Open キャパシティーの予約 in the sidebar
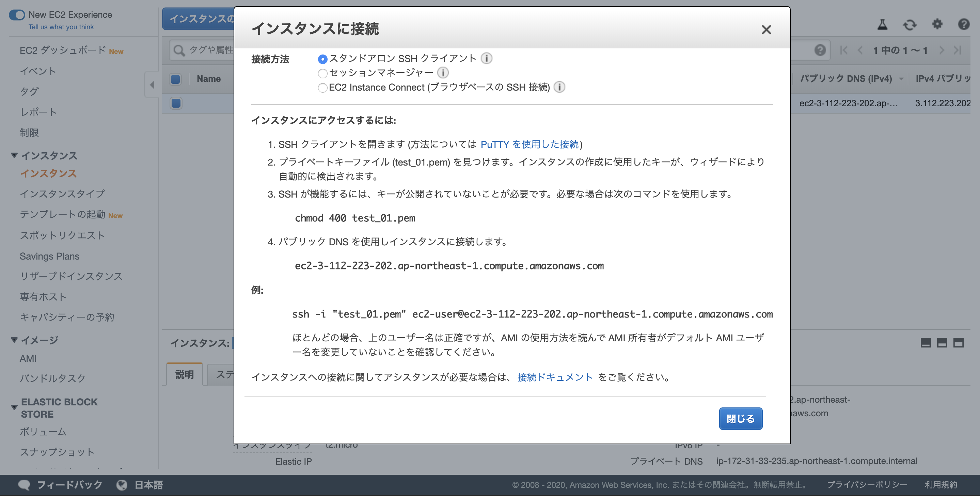Viewport: 980px width, 496px height. pyautogui.click(x=67, y=317)
